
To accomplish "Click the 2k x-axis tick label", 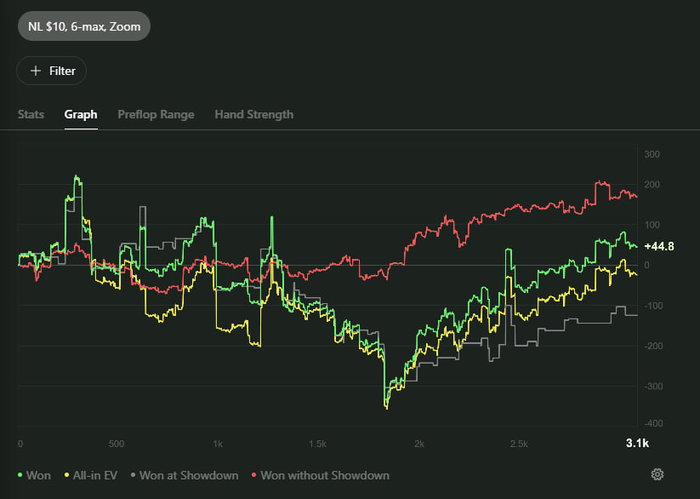I will pyautogui.click(x=419, y=442).
